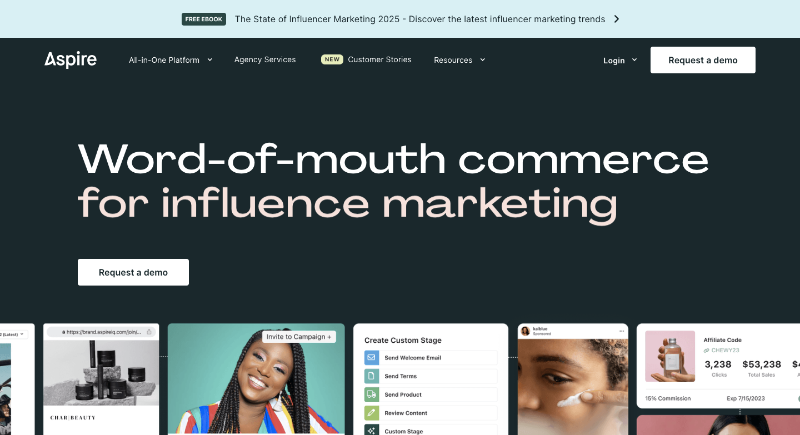Click the Send Welcome Email envelope icon

[x=371, y=357]
